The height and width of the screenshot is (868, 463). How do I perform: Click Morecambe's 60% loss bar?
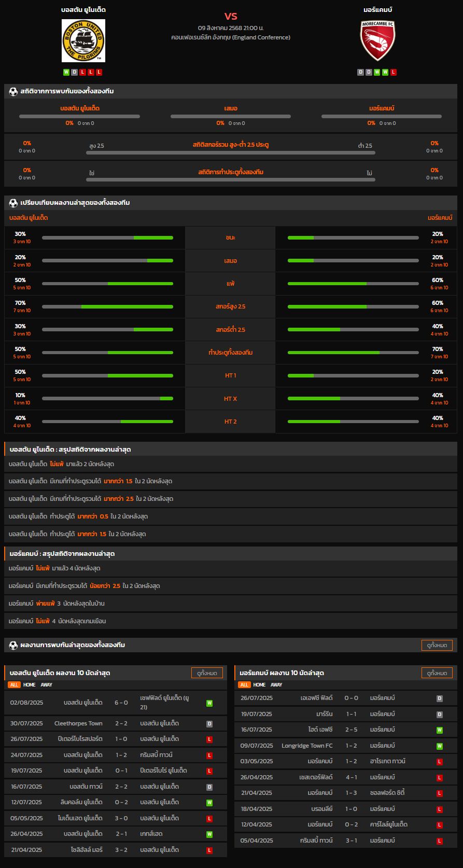(353, 284)
